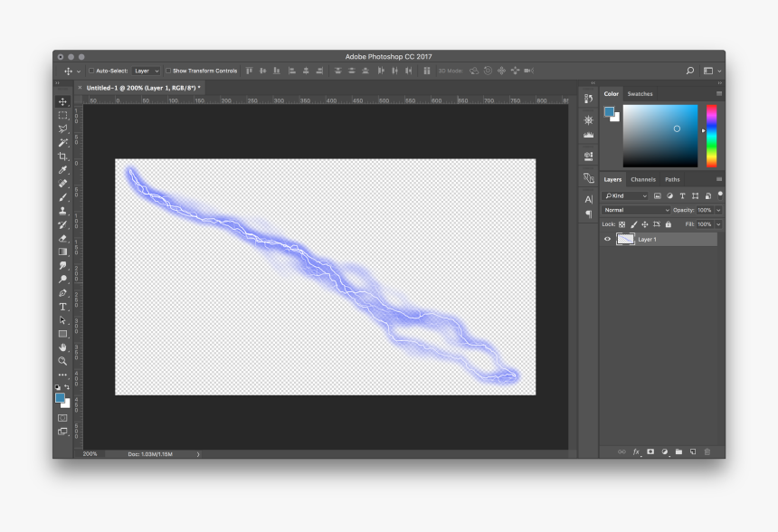Screen dimensions: 778x532
Task: Click the Delete layer trash icon
Action: (707, 451)
